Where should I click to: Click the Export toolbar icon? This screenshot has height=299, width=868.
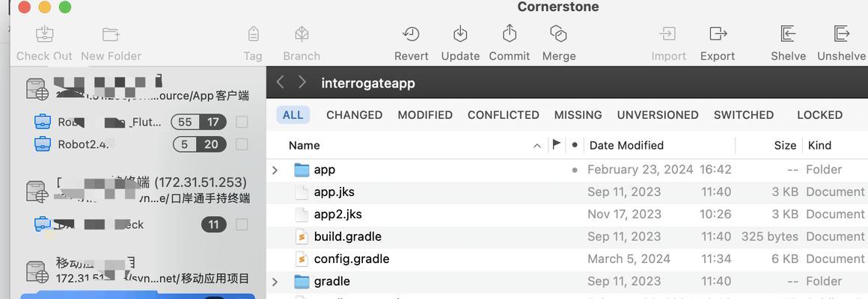(x=718, y=34)
